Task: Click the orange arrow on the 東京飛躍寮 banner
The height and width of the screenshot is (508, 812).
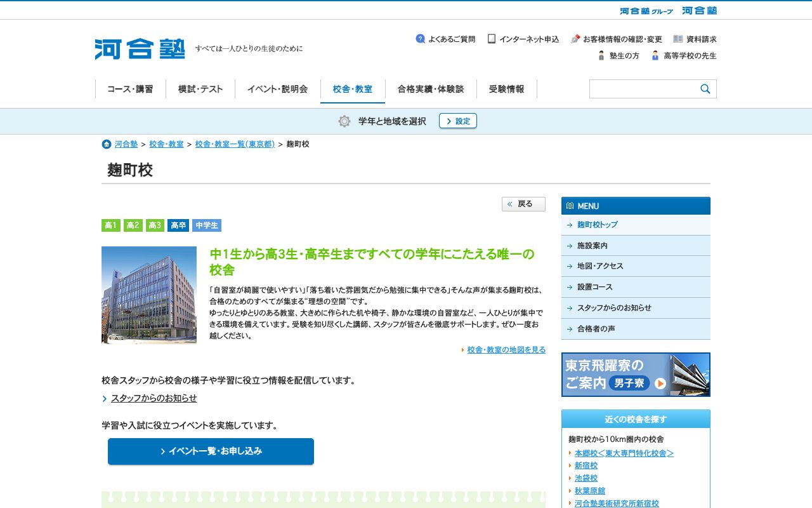Action: coord(660,384)
